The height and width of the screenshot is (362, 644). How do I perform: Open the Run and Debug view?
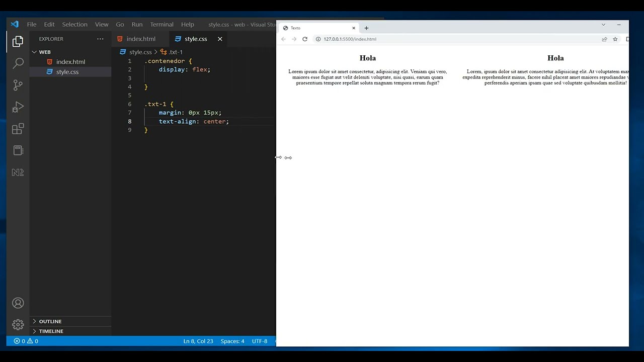[x=18, y=107]
